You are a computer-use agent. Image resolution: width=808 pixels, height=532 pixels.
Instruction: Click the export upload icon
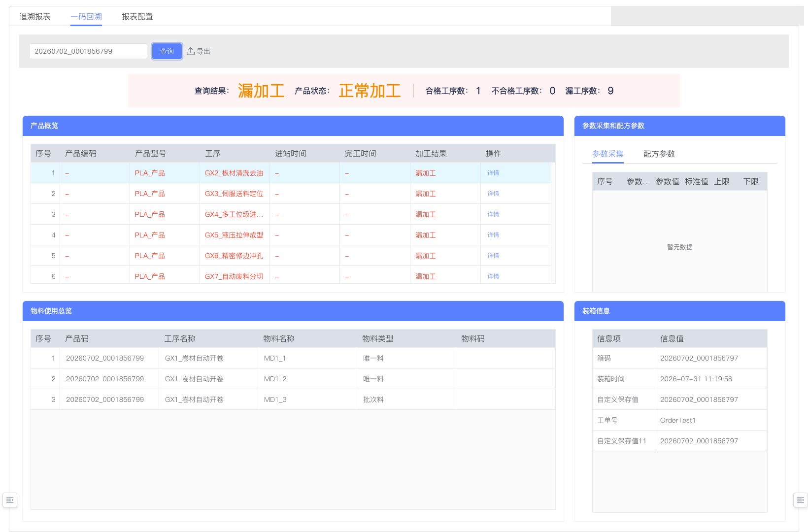pos(191,51)
